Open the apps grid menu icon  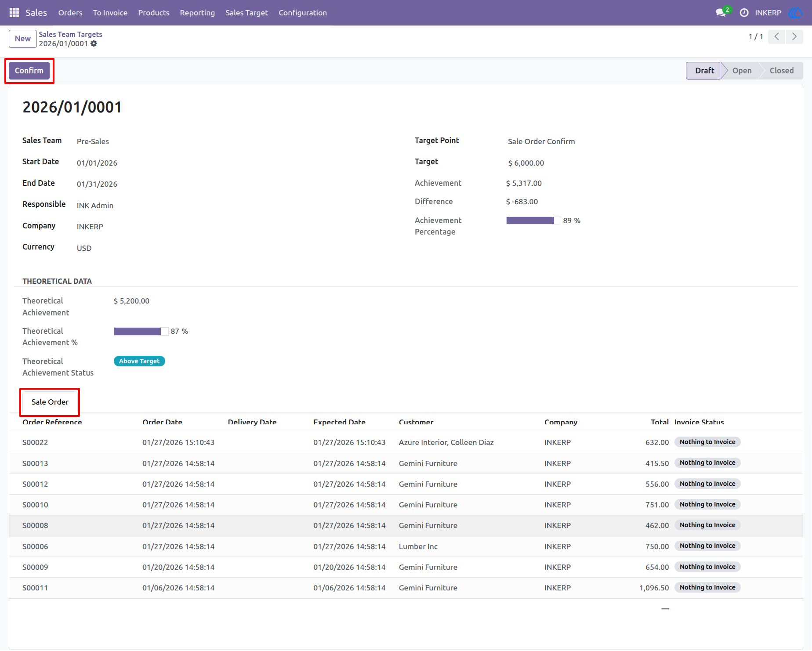14,13
